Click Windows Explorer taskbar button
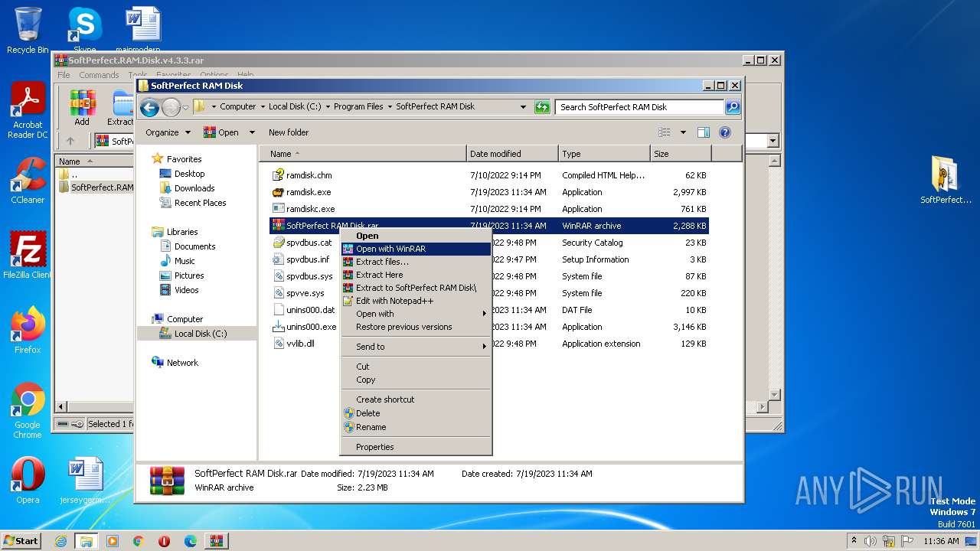The height and width of the screenshot is (551, 980). (87, 541)
